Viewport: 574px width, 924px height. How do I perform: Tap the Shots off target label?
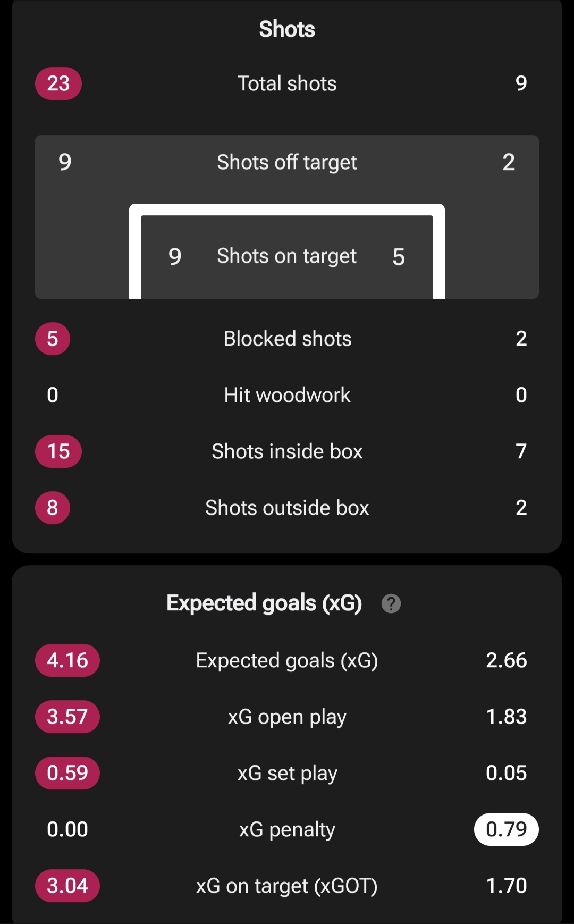[287, 162]
